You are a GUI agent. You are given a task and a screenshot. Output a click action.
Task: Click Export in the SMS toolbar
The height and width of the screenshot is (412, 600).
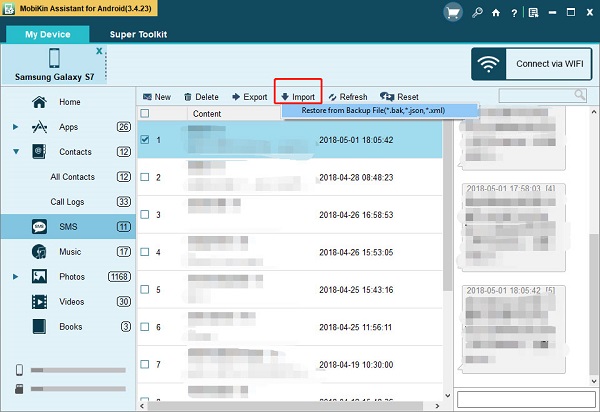249,97
